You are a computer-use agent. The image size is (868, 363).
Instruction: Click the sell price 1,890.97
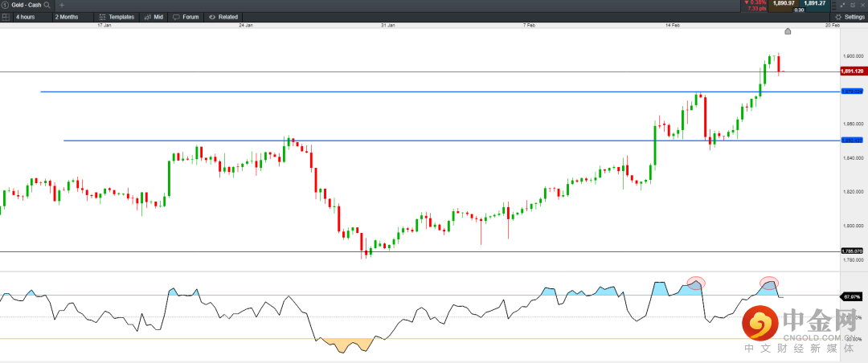coord(784,4)
